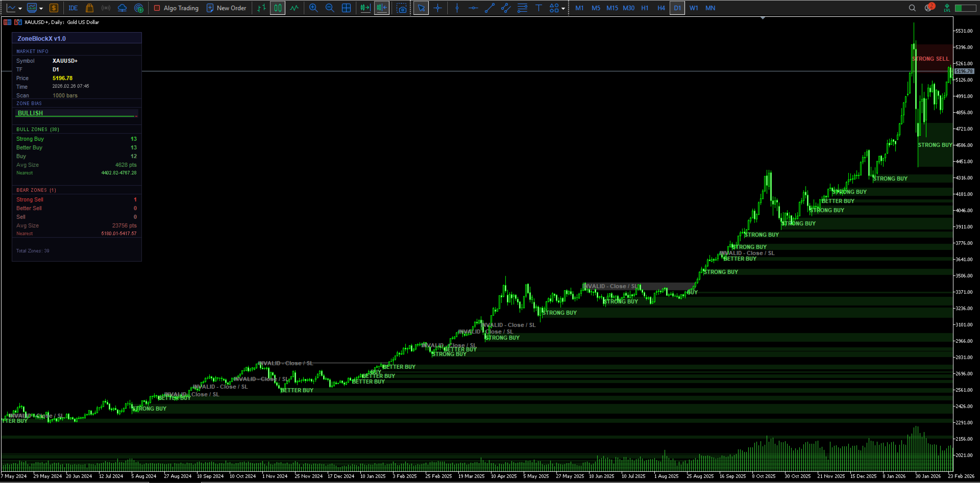Open the copy trading add icon
Screen dimensions: 980x483
tap(138, 8)
